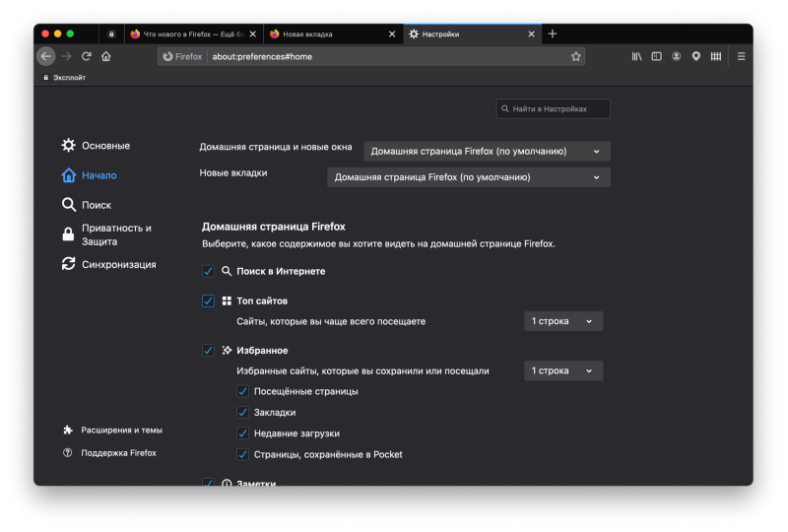This screenshot has width=788, height=532.
Task: Toggle 'Страницы, сохранённые в Pocket' checkbox
Action: coord(242,454)
